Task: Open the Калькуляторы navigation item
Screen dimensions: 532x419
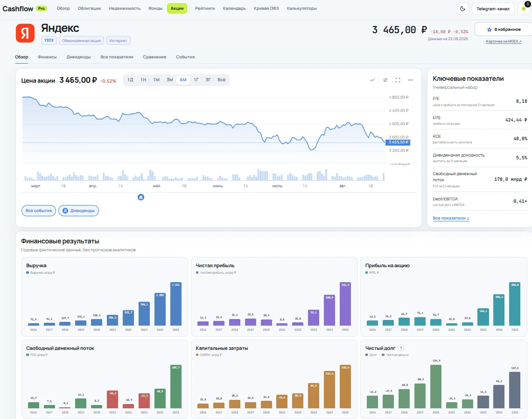Action: point(301,8)
